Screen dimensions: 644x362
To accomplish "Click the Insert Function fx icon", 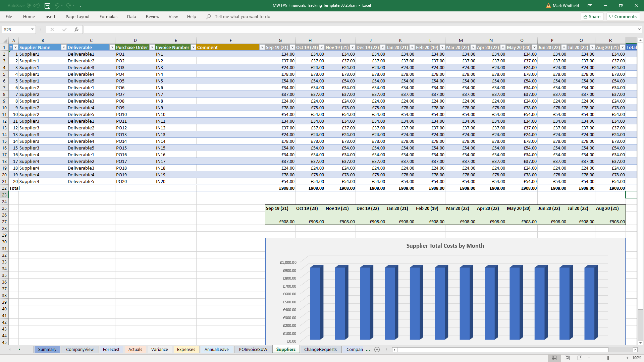I will pos(76,29).
